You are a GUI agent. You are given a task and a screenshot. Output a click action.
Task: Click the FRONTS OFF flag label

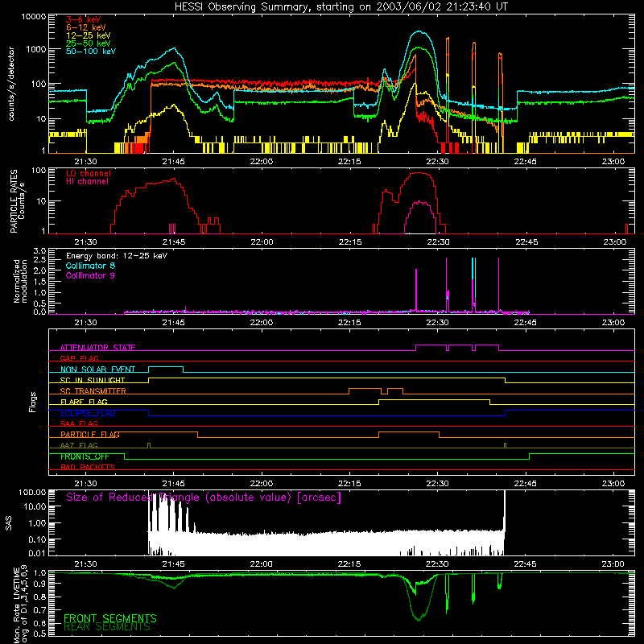coord(85,456)
